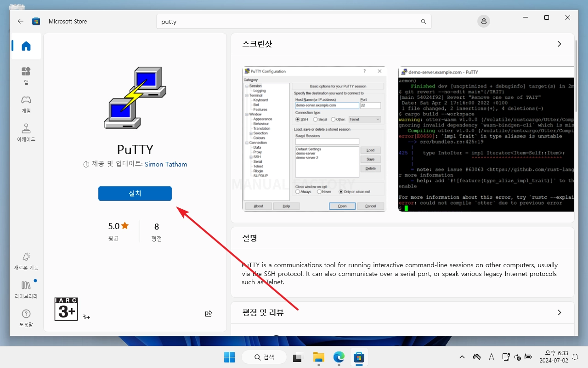Click the back arrow in Microsoft Store

click(x=20, y=21)
